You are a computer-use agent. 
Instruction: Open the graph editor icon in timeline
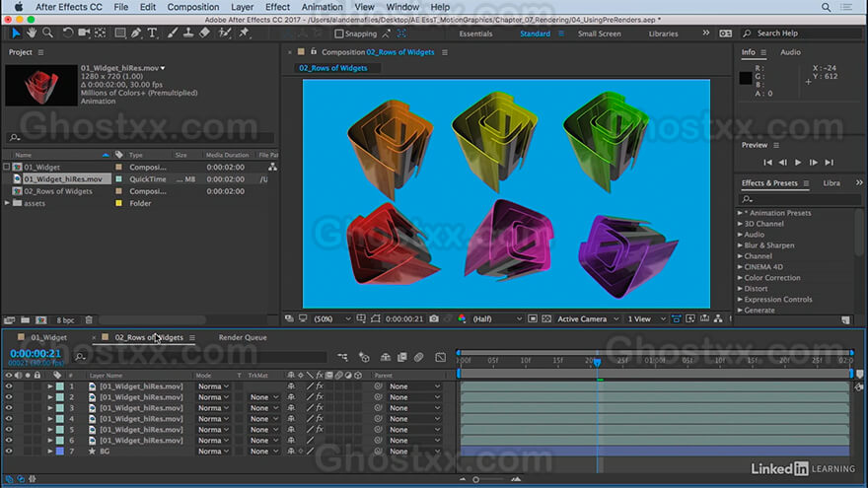441,358
